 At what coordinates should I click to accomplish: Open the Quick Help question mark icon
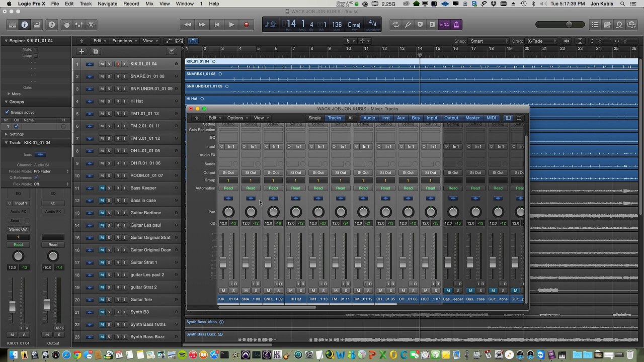tap(51, 24)
